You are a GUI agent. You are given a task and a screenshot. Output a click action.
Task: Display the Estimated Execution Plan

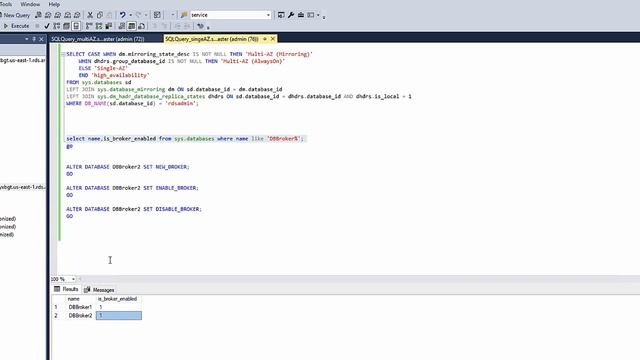tap(57, 26)
